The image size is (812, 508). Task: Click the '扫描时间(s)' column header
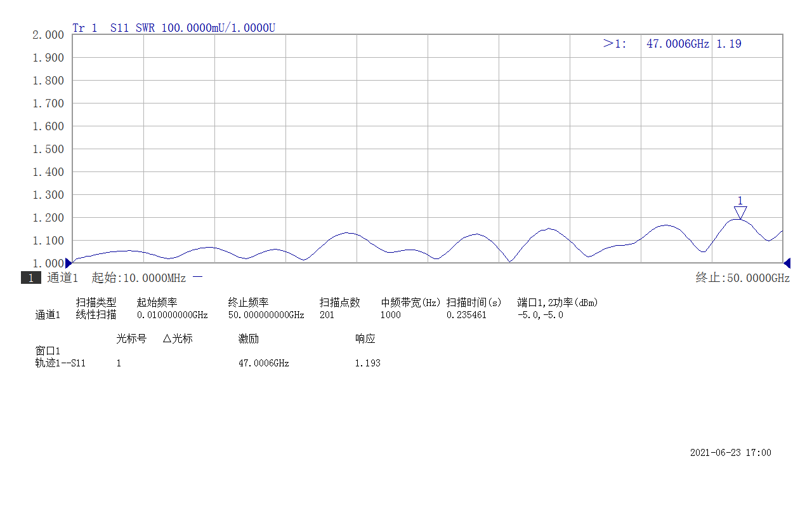click(474, 302)
